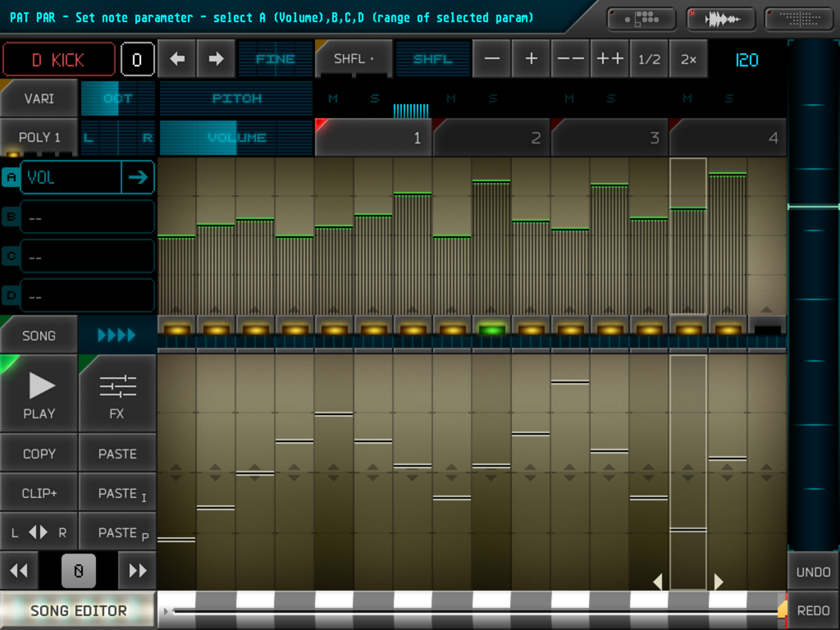
Task: Click the fast-forward double-arrow button
Action: [x=137, y=570]
